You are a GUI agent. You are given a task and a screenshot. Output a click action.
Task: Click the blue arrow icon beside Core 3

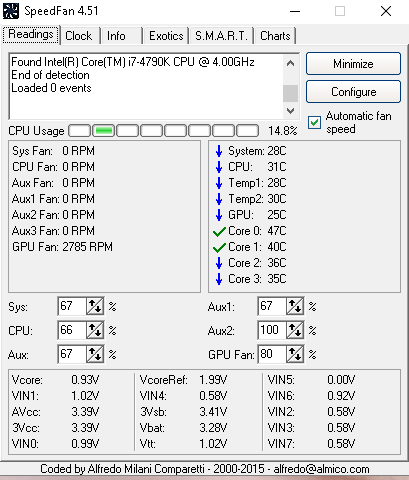[x=219, y=279]
